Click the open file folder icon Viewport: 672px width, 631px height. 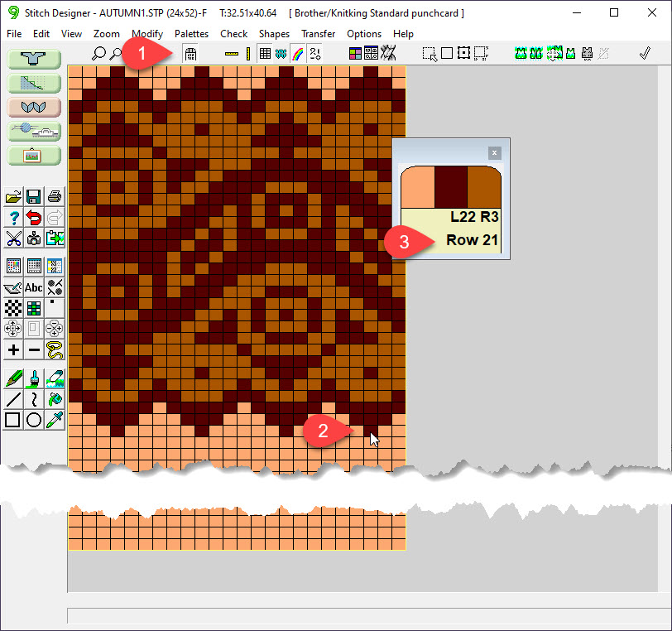pos(13,197)
